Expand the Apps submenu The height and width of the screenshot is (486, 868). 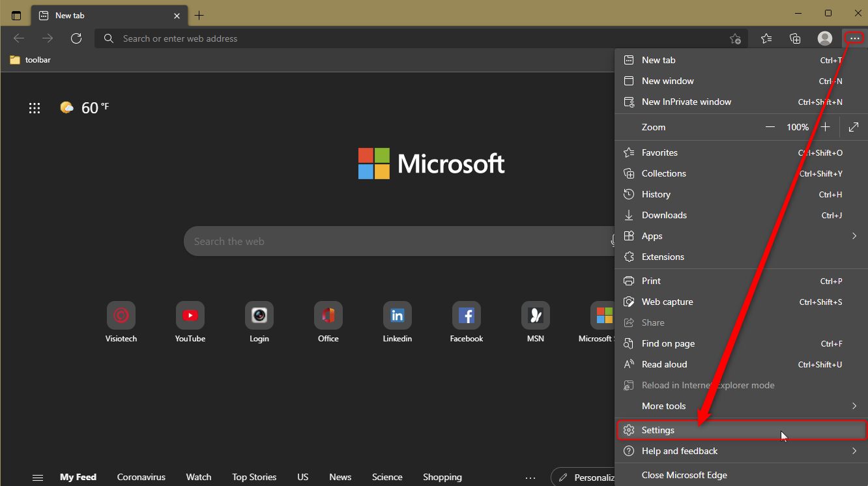(742, 236)
